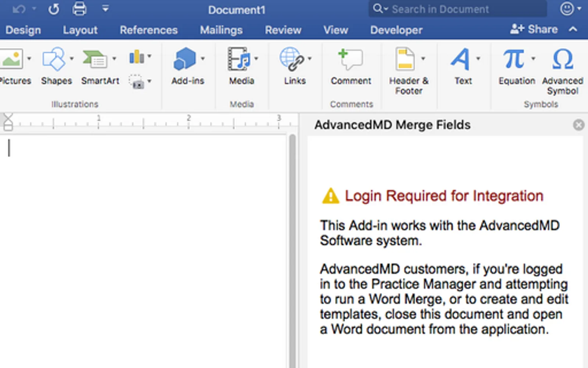Undo using the back arrow icon

point(19,9)
